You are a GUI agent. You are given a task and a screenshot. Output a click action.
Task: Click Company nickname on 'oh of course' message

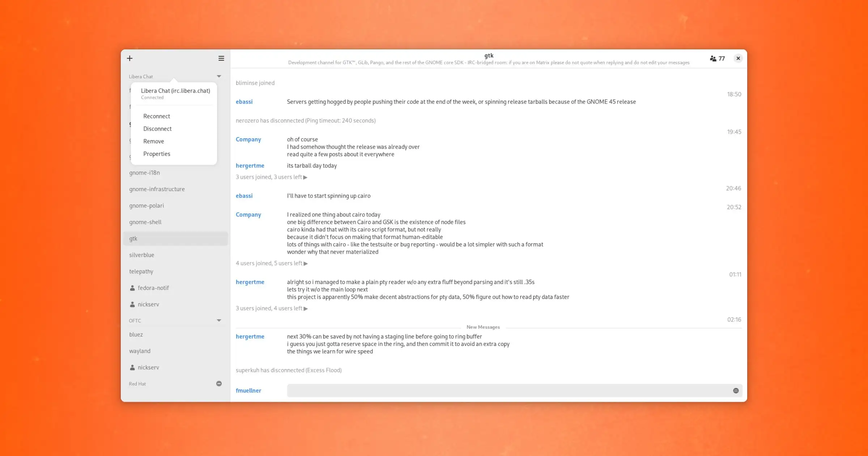248,139
